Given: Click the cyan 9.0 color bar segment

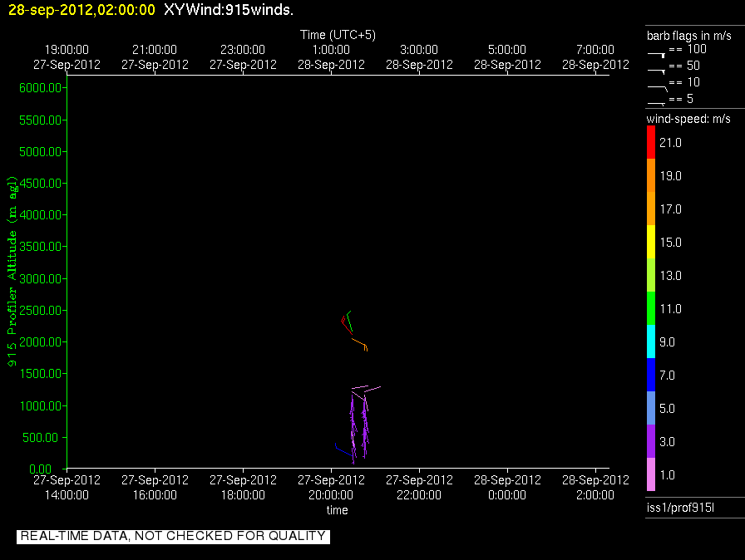Looking at the screenshot, I should (651, 341).
